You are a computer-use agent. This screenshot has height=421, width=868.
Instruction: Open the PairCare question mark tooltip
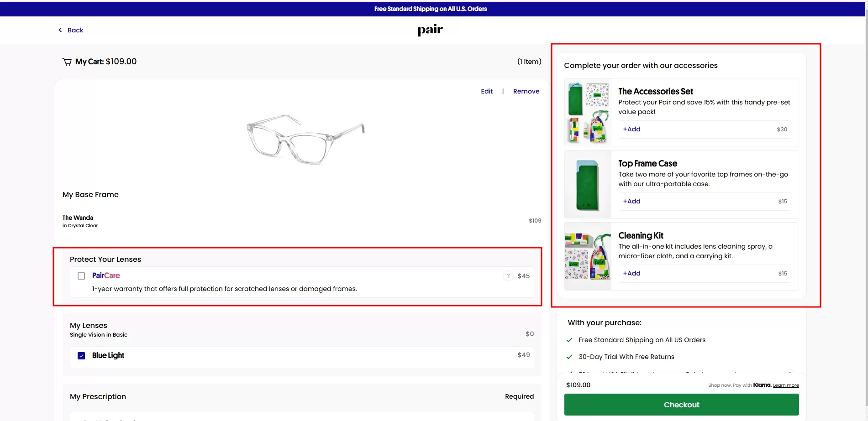click(507, 276)
